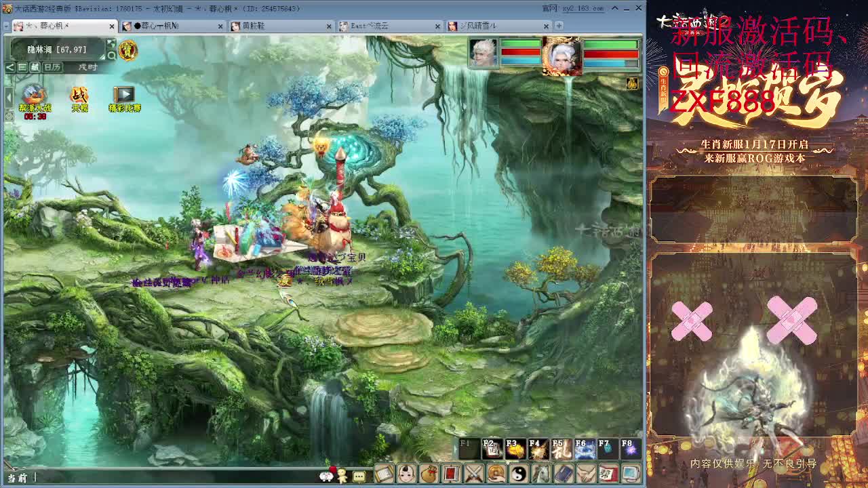
Task: Switch to the East流云 character tab
Action: point(389,26)
